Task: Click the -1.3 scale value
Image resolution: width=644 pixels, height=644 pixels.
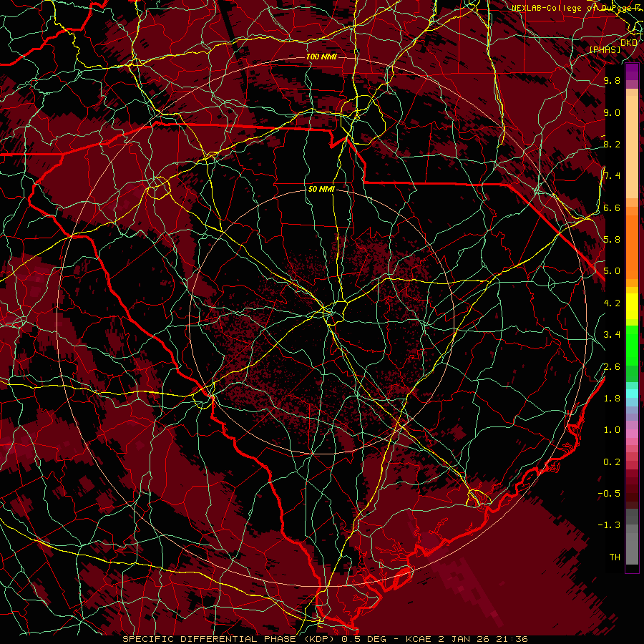Action: coord(609,525)
